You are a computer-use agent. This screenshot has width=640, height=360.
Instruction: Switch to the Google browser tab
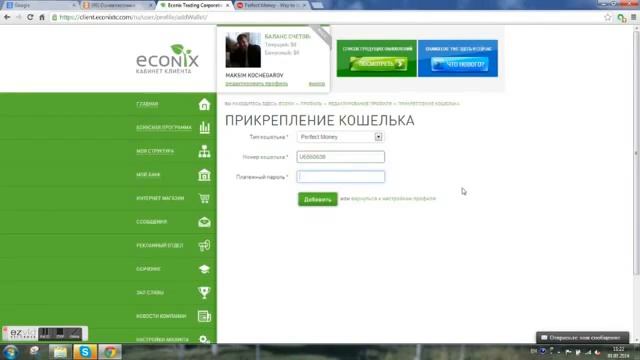[x=40, y=5]
